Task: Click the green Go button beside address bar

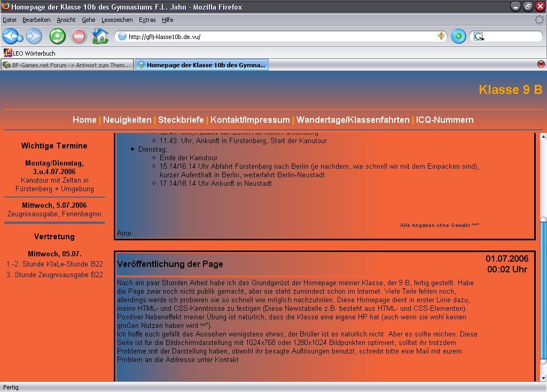Action: point(458,36)
